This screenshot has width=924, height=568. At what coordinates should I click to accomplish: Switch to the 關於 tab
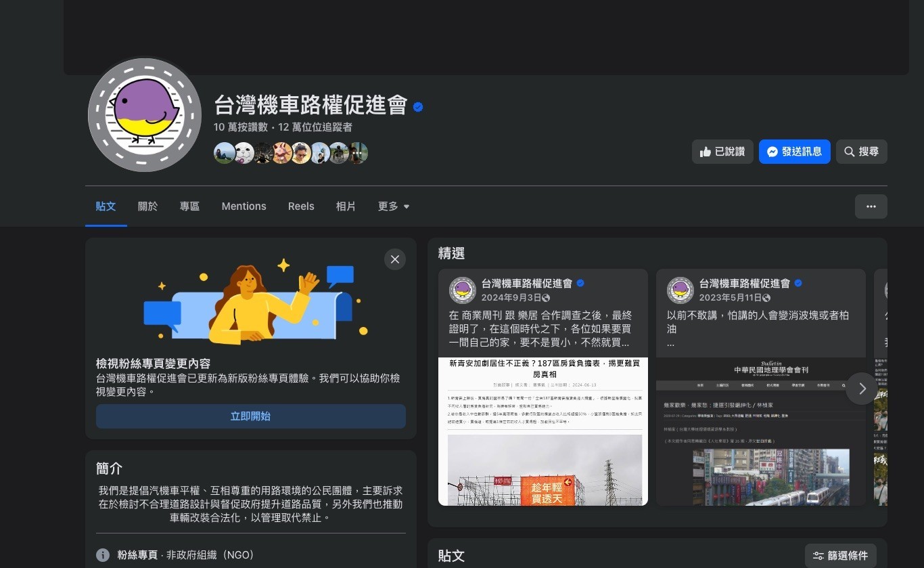point(147,206)
